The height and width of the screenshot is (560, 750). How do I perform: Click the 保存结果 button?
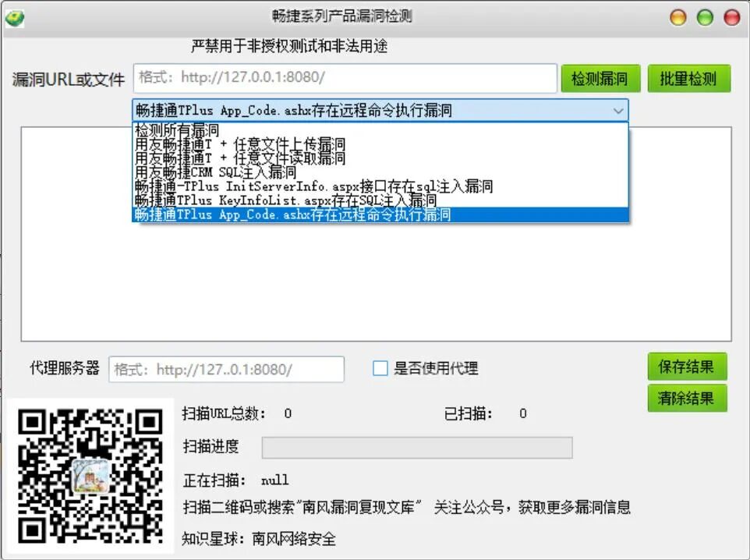688,367
